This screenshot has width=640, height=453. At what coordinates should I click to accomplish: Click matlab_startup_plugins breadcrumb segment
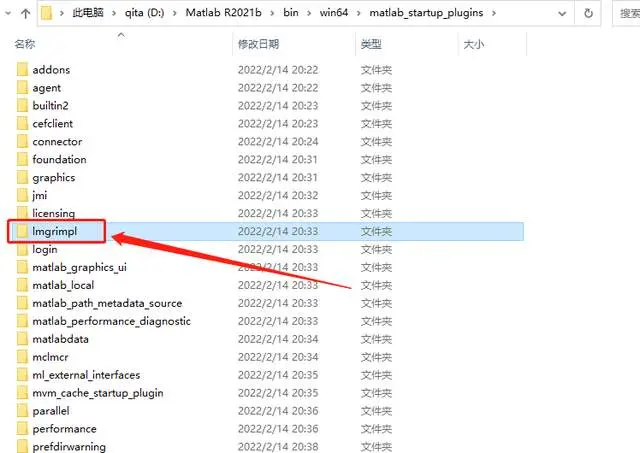point(426,13)
